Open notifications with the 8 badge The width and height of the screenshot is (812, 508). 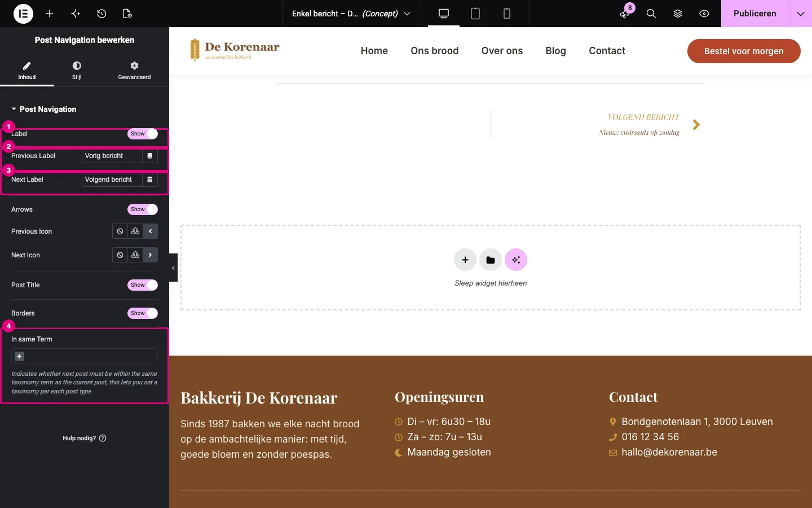pos(625,14)
